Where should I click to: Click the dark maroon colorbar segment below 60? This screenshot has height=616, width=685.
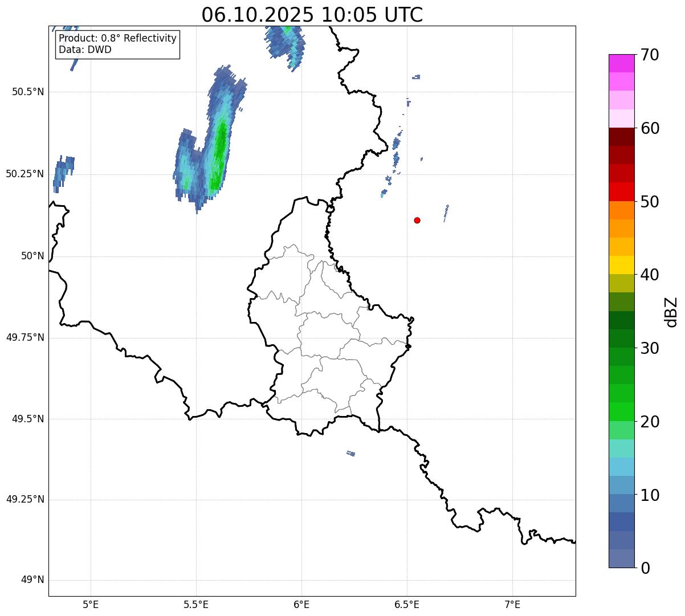[x=621, y=137]
